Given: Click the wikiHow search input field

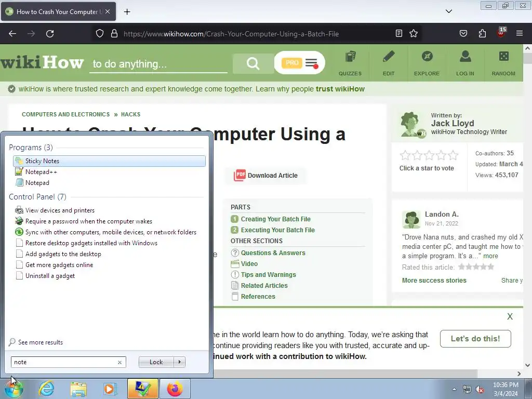Looking at the screenshot, I should coord(158,64).
